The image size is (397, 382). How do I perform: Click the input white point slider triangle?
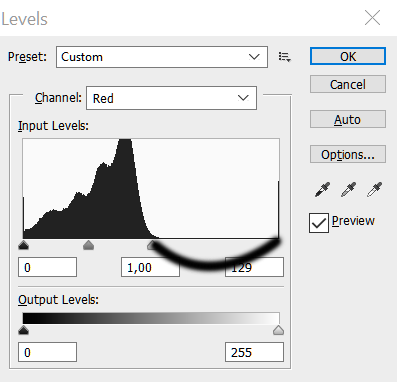152,246
